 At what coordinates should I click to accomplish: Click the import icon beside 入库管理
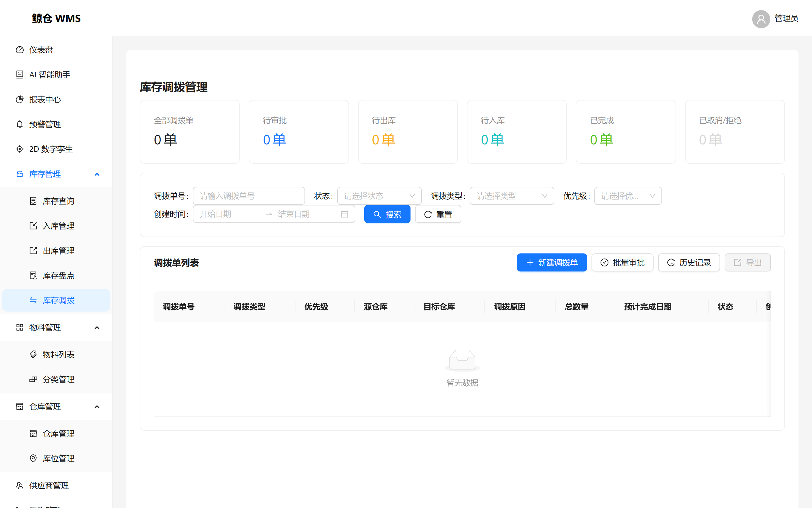(x=33, y=226)
